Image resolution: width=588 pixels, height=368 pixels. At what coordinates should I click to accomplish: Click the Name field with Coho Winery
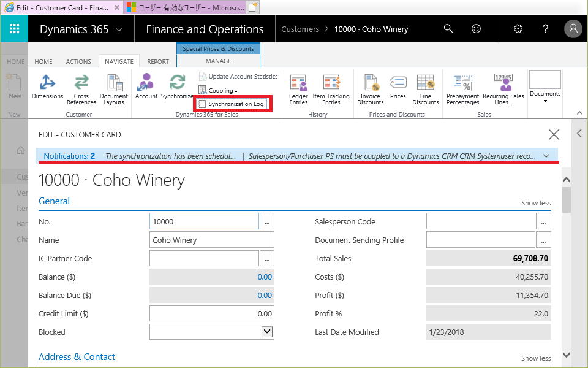point(211,240)
